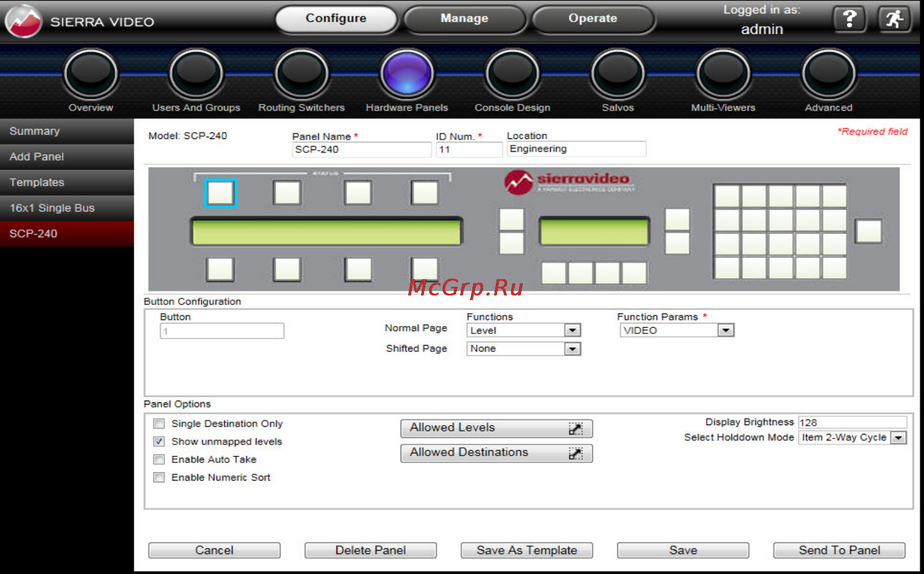The height and width of the screenshot is (574, 924).
Task: Select 16x1 Single Bus panel
Action: [x=67, y=208]
